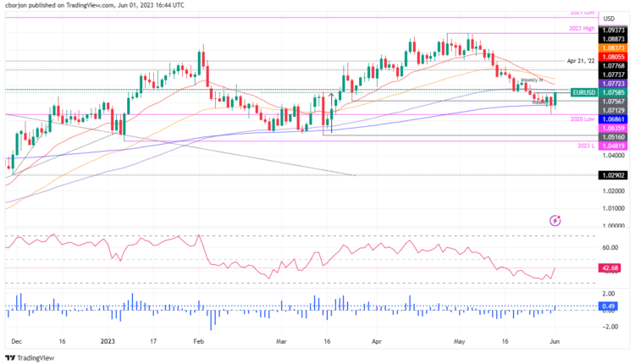Select the blue 0.49 indicator value label
The image size is (635, 364).
[x=608, y=306]
